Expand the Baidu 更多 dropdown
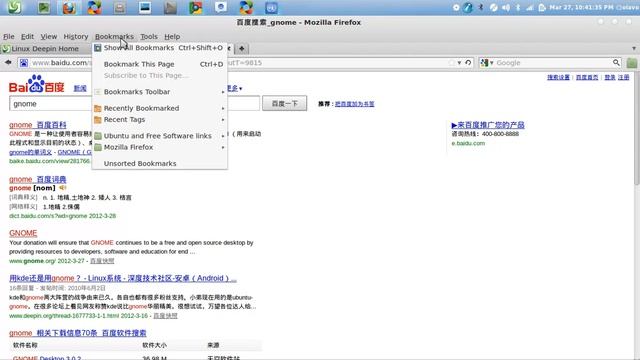The height and width of the screenshot is (360, 640). 235,88
